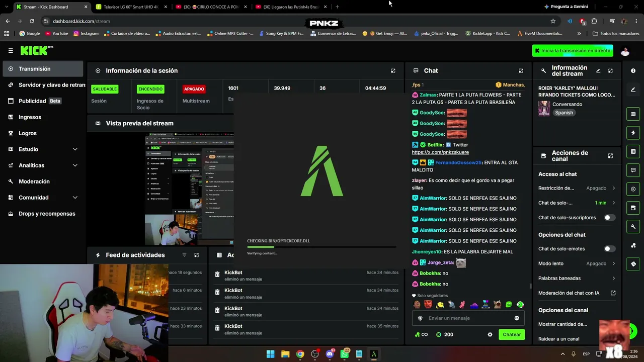This screenshot has height=362, width=644.
Task: Send message with Chatear button
Action: (x=512, y=335)
